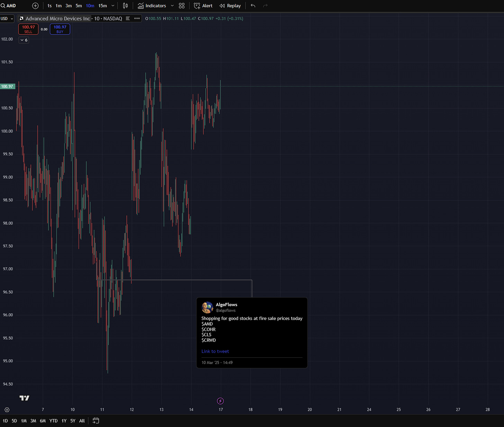
Task: Collapse the 6 indicators legend toggle
Action: tap(24, 40)
